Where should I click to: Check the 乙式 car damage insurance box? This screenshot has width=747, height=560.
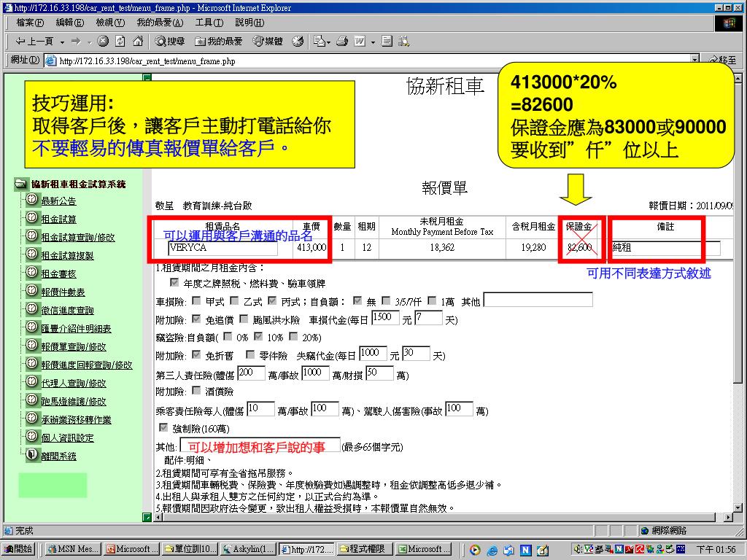click(234, 300)
